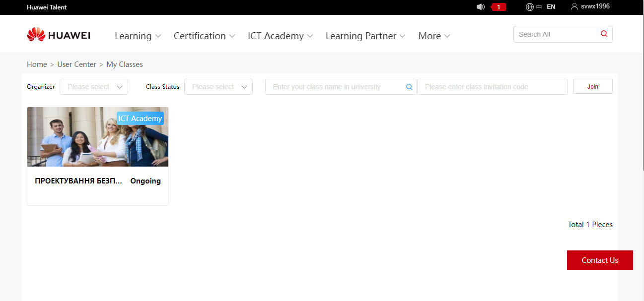Click the Huawei logo
The width and height of the screenshot is (644, 301).
point(59,35)
